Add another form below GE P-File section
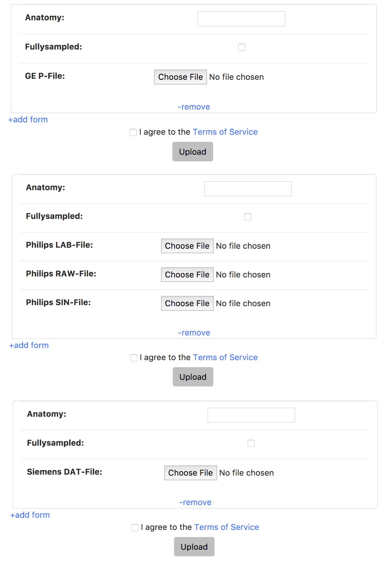The image size is (392, 567). 28,120
